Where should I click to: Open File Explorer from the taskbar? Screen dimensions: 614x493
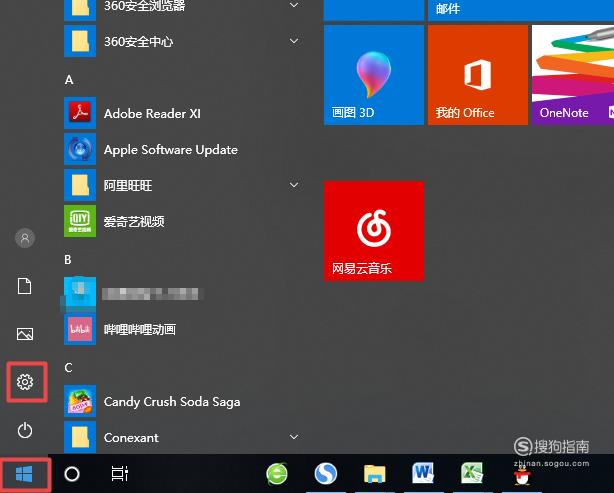pos(375,474)
